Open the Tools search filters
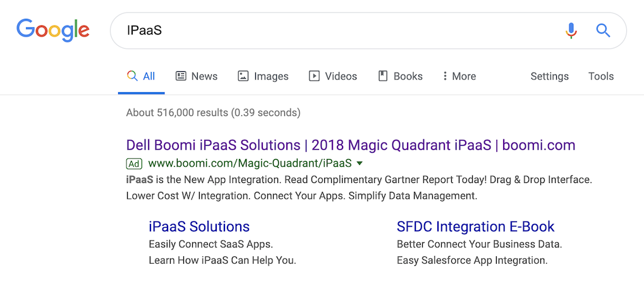Image resolution: width=644 pixels, height=284 pixels. point(600,76)
